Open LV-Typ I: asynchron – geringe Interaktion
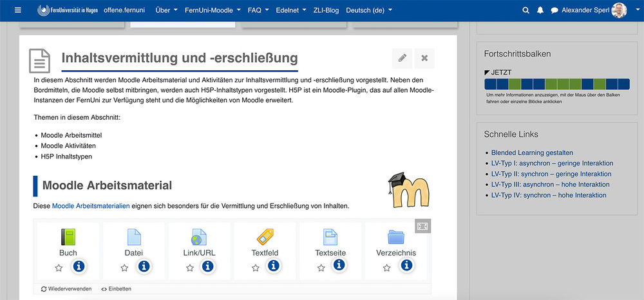The width and height of the screenshot is (644, 300). (552, 164)
